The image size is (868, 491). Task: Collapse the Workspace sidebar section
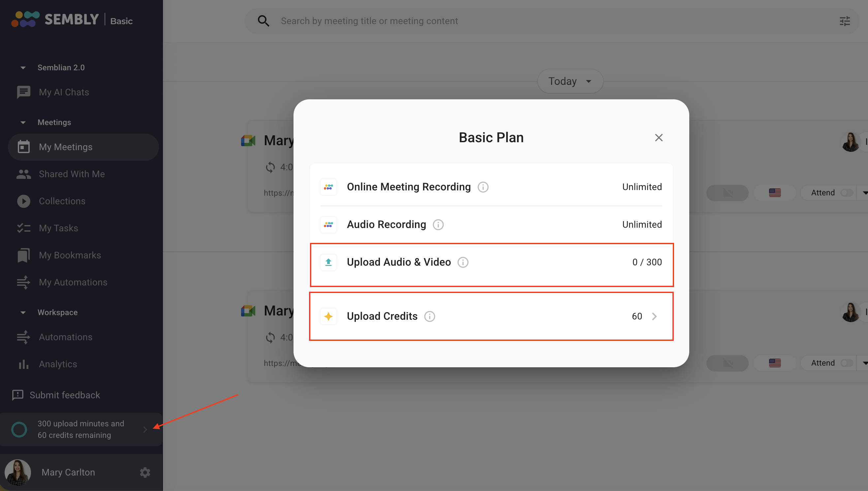pos(23,312)
